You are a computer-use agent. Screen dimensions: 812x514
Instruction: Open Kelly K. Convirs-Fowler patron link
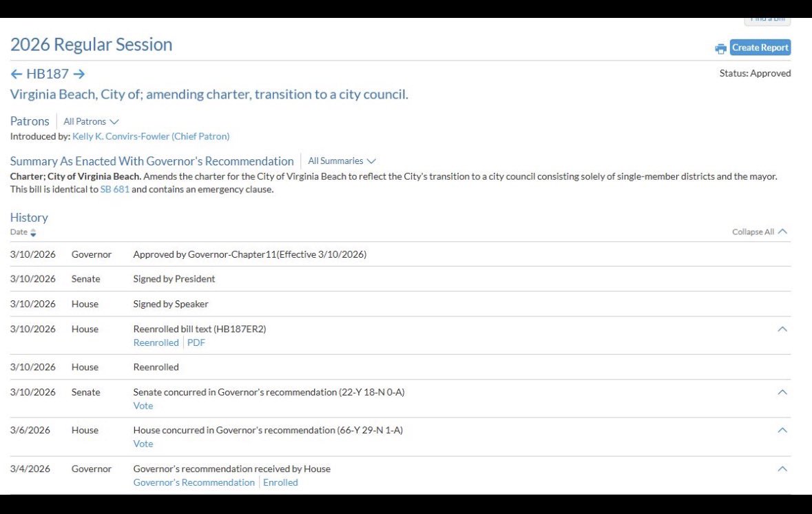click(151, 136)
